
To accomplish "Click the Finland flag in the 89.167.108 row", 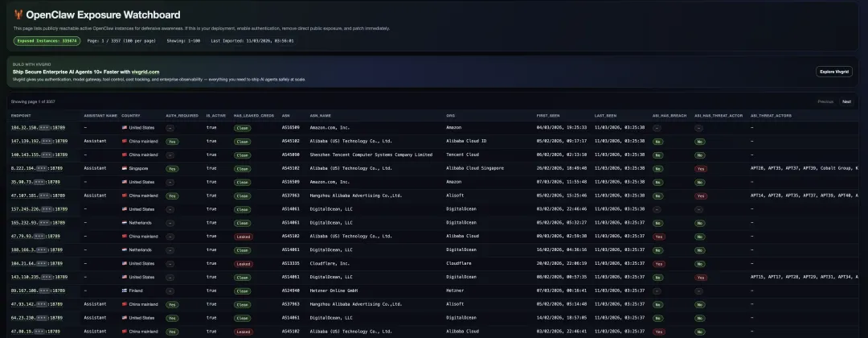I will click(x=125, y=291).
